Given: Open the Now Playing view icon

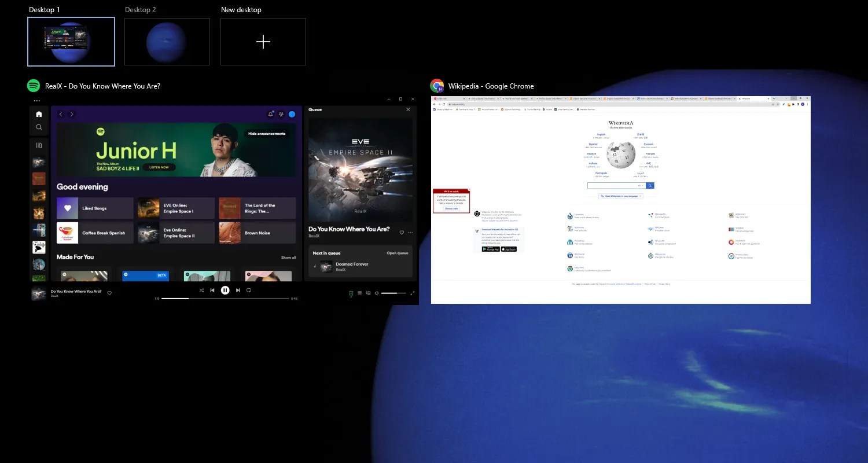Looking at the screenshot, I should [x=351, y=293].
